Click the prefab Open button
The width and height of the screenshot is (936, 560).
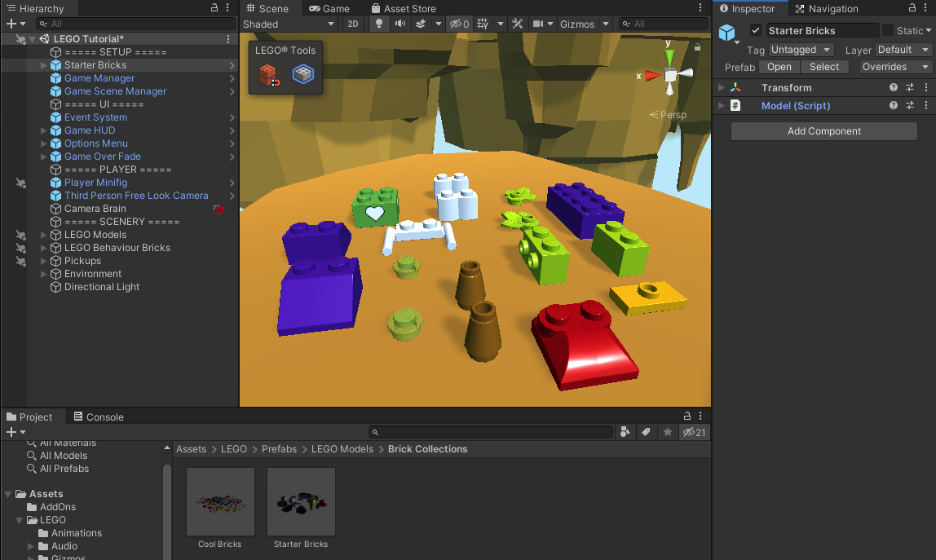pos(779,67)
